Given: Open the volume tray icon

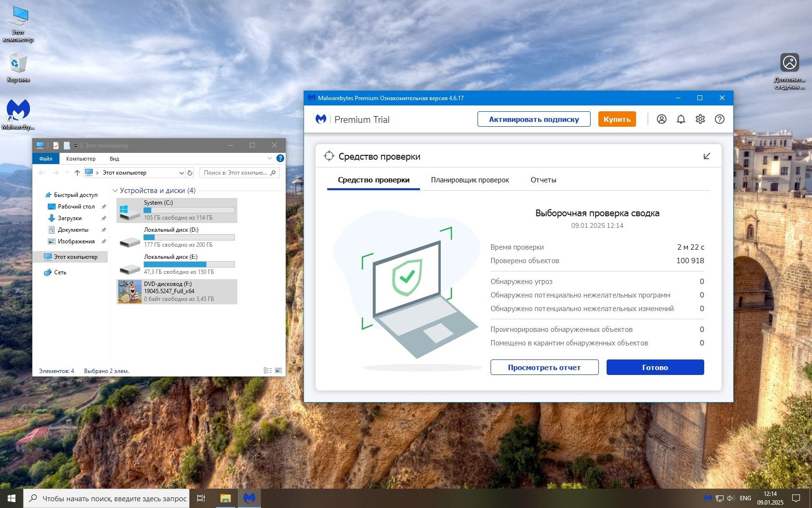Looking at the screenshot, I should click(731, 498).
